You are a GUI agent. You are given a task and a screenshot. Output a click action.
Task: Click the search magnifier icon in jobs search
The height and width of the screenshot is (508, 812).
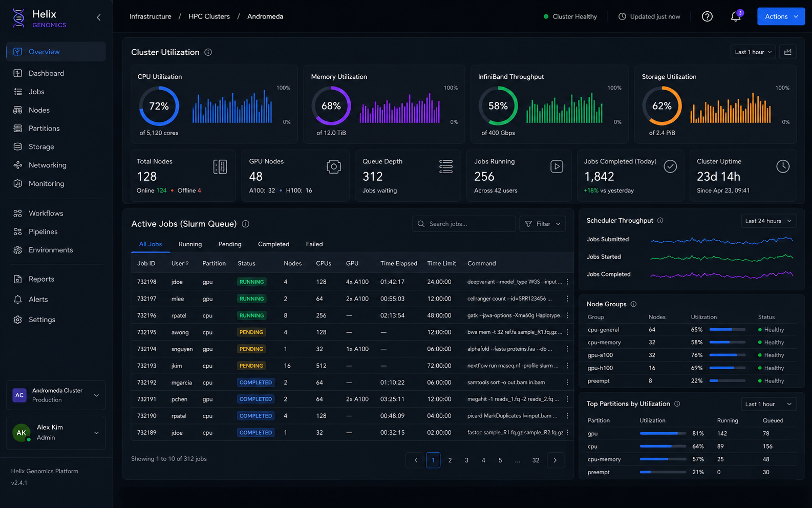[421, 224]
